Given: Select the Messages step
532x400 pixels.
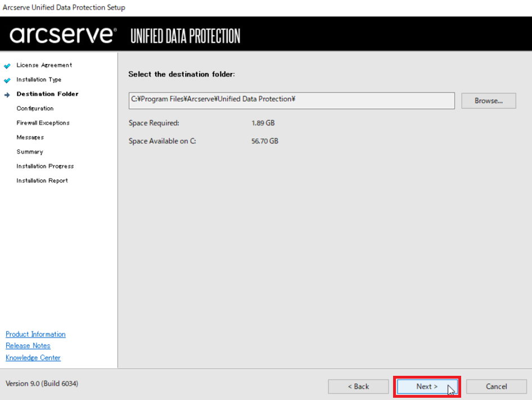Looking at the screenshot, I should click(x=30, y=137).
